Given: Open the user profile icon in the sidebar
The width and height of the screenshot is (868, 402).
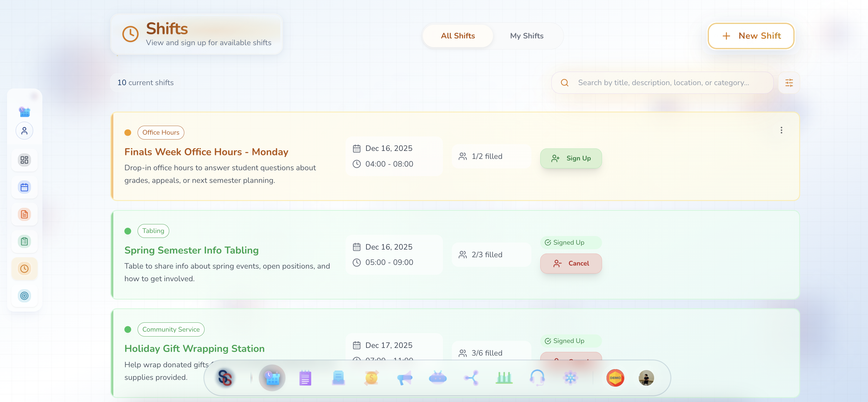Looking at the screenshot, I should click(x=24, y=131).
